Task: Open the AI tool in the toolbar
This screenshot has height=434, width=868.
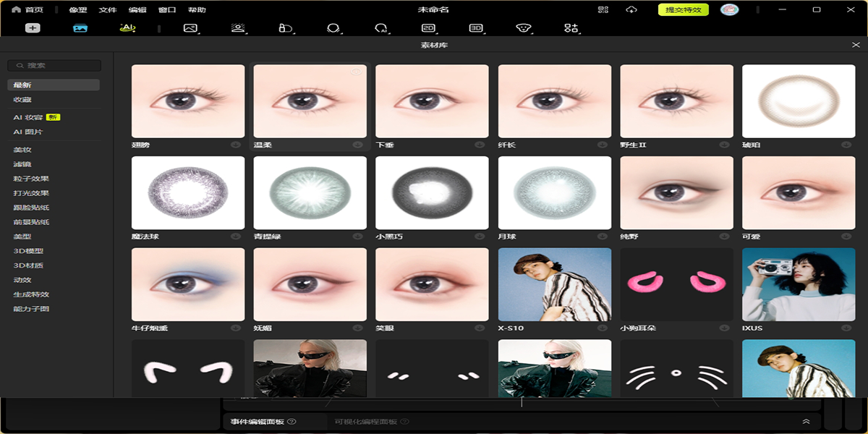Action: coord(127,27)
